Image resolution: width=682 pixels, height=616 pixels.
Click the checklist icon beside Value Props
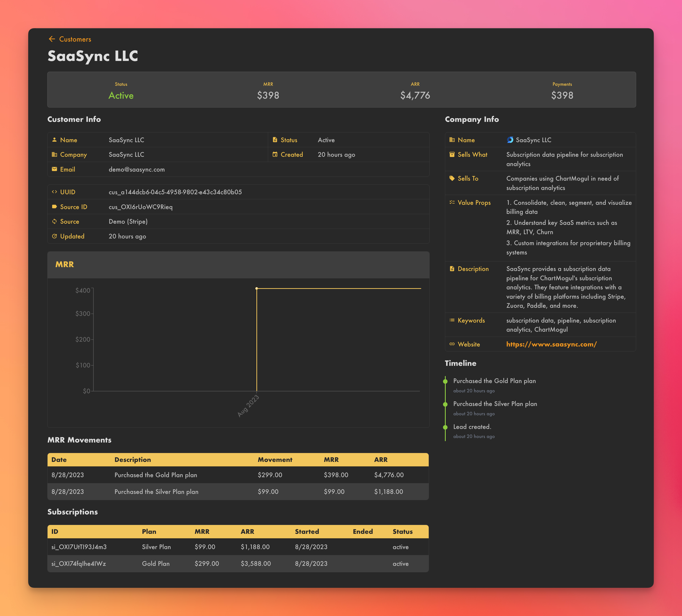[x=452, y=202]
